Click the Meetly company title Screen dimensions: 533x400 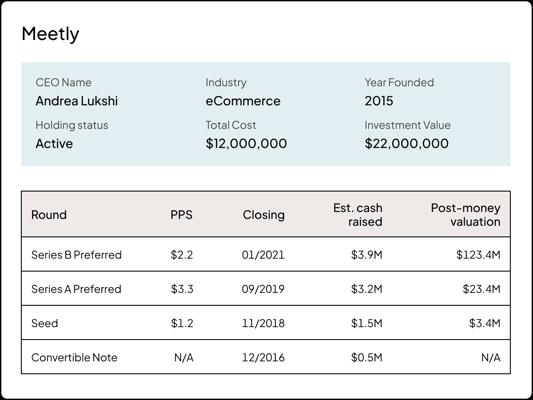point(50,34)
